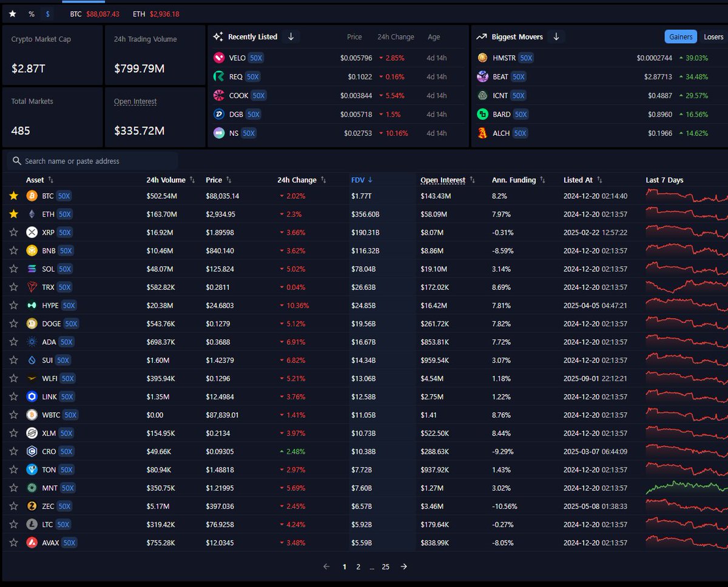The image size is (728, 587).
Task: Click the XLM Stellar coin icon
Action: pyautogui.click(x=32, y=433)
